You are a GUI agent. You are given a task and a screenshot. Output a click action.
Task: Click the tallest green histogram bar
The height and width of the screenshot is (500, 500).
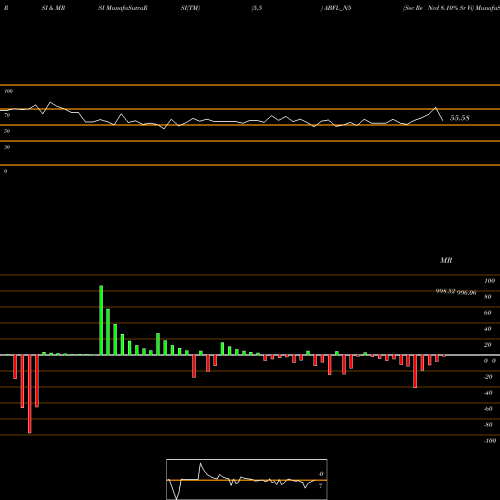click(x=101, y=320)
